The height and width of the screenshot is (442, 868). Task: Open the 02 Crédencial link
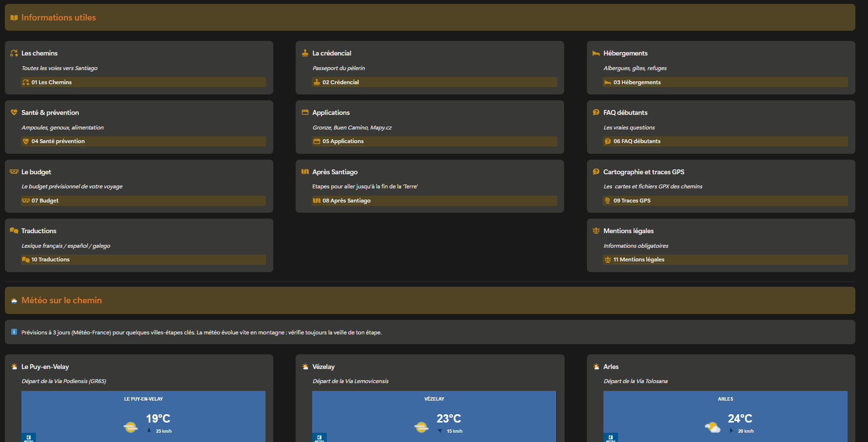coord(340,82)
